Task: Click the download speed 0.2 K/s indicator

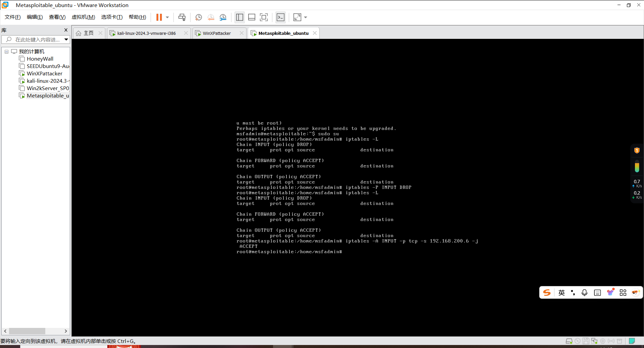Action: click(x=637, y=195)
